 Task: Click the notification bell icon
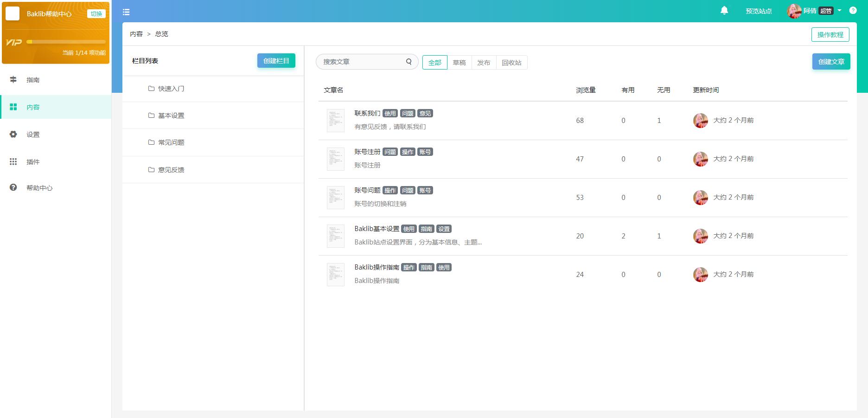tap(724, 11)
